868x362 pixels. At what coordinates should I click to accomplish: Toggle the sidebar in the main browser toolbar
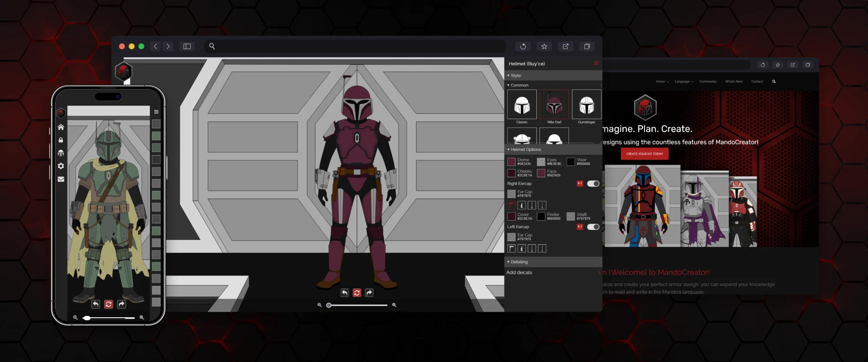(187, 46)
